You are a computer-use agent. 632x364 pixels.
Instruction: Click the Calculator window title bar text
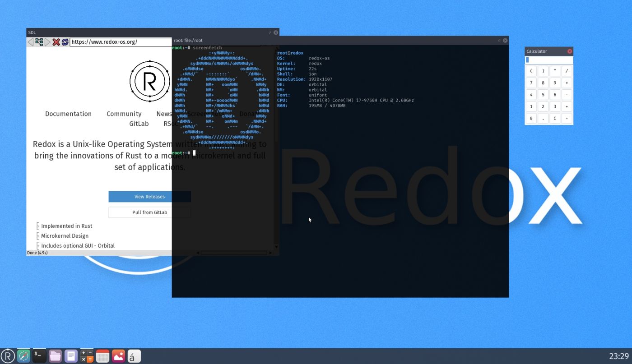[x=537, y=51]
